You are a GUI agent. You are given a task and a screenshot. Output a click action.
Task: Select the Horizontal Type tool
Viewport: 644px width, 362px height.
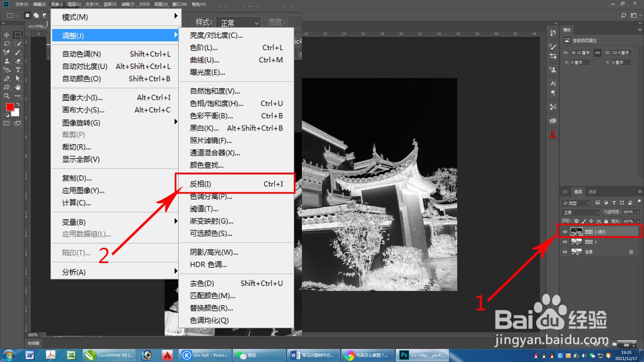tap(18, 70)
